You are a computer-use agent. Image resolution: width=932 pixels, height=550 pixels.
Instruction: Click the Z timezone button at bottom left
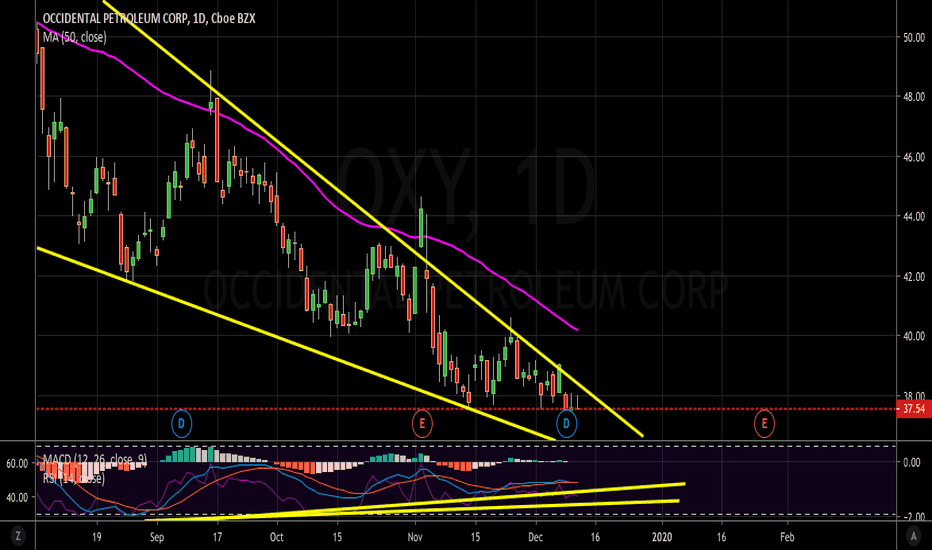(18, 536)
